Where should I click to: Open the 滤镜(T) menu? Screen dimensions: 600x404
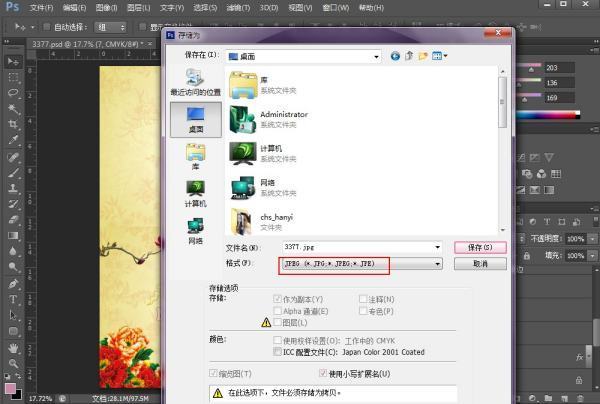point(238,8)
